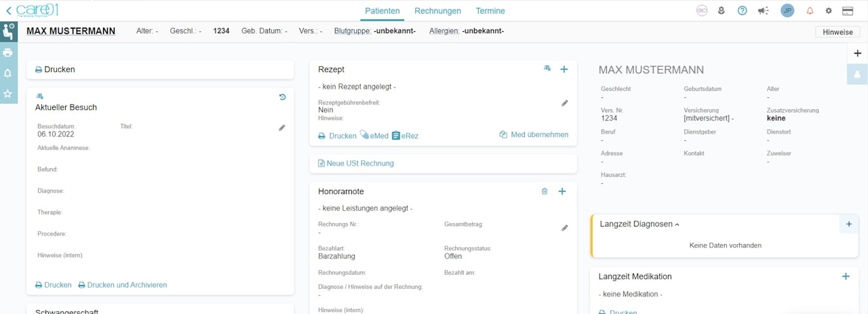Open the megaphone announcements icon
868x314 pixels.
coord(763,11)
